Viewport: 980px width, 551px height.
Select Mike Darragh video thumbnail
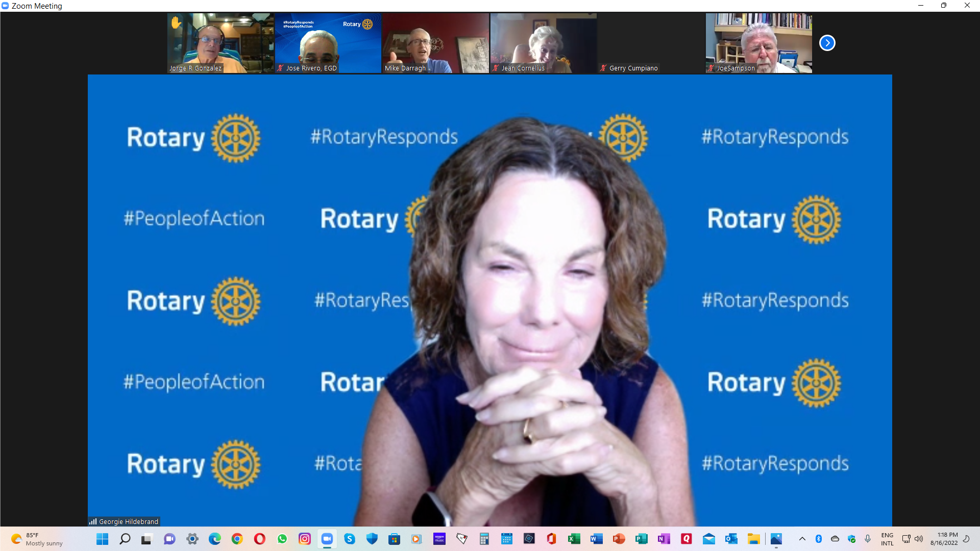click(435, 43)
